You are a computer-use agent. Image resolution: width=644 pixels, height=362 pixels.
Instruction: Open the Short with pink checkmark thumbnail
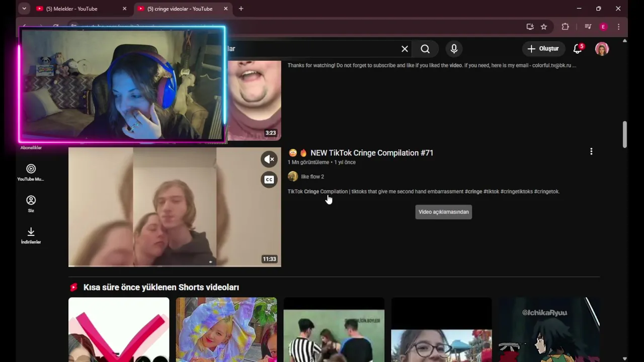click(x=119, y=329)
